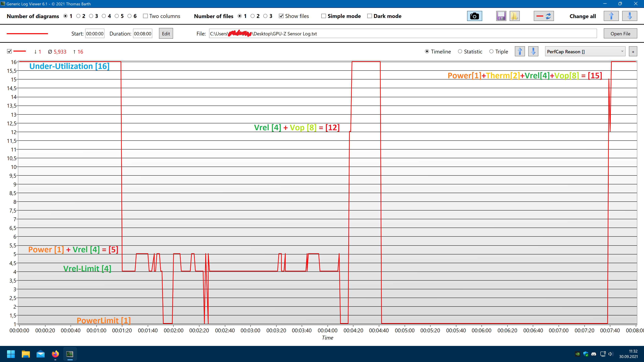Open the Discord tray icon

594,354
